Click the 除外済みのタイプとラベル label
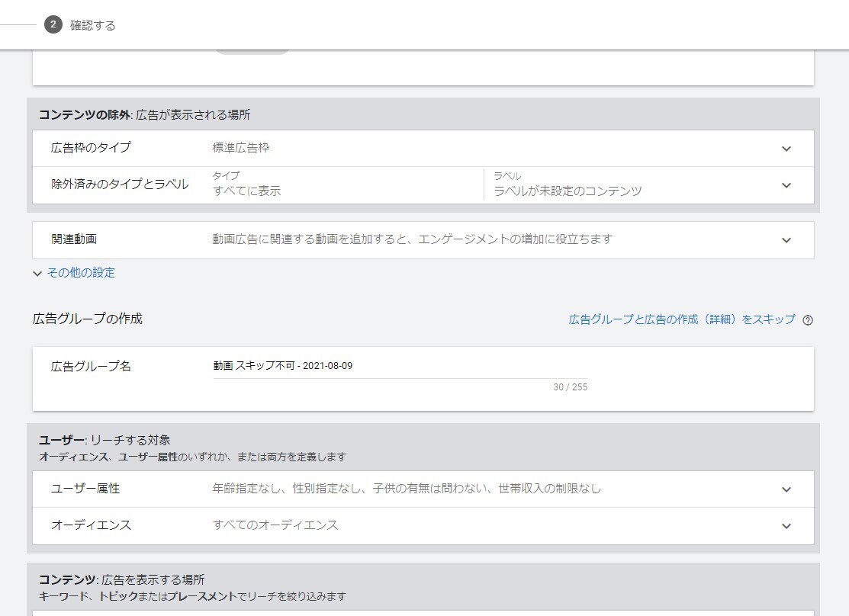This screenshot has height=616, width=849. (x=120, y=184)
